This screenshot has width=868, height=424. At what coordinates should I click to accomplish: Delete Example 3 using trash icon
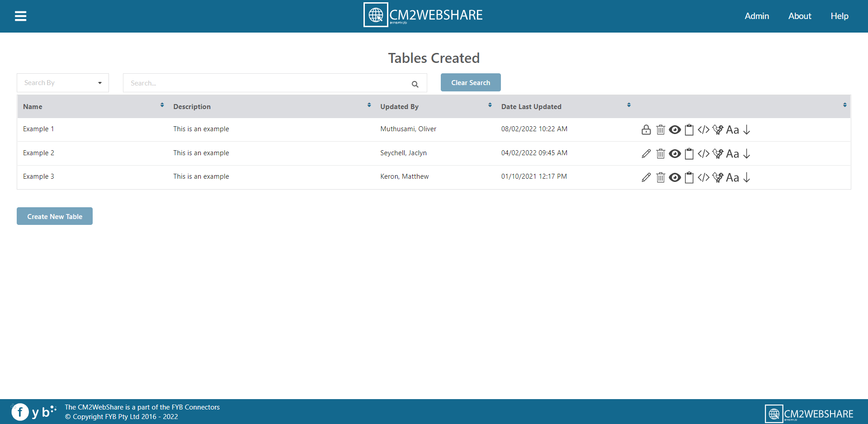pos(660,177)
